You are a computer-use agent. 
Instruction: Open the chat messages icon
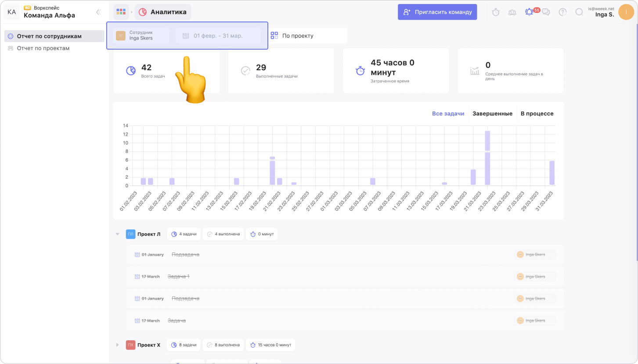[x=546, y=12]
